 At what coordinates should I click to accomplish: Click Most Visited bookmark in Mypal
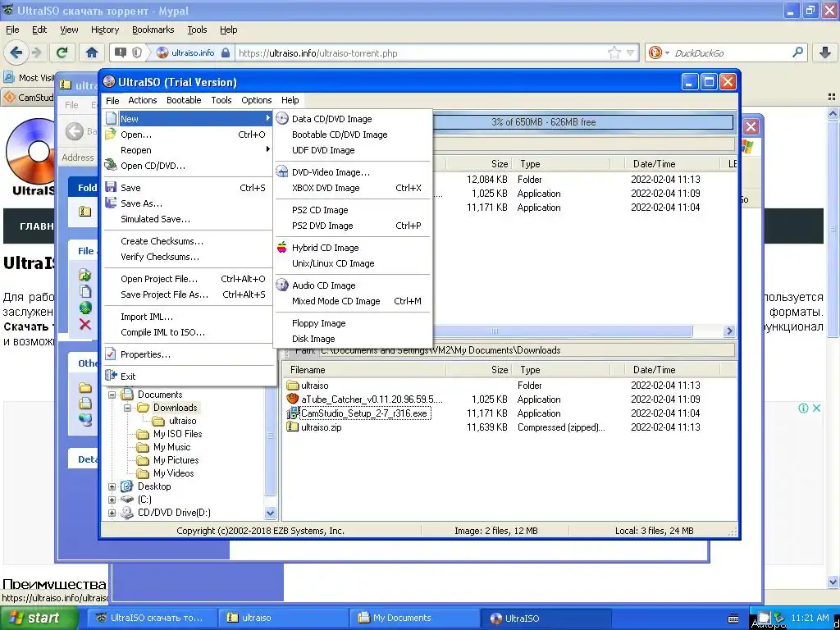click(30, 78)
